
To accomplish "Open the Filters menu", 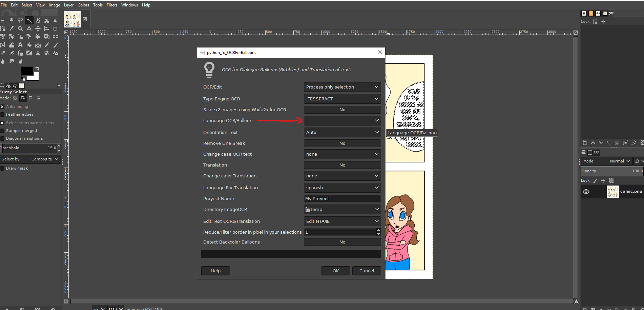I will point(112,5).
